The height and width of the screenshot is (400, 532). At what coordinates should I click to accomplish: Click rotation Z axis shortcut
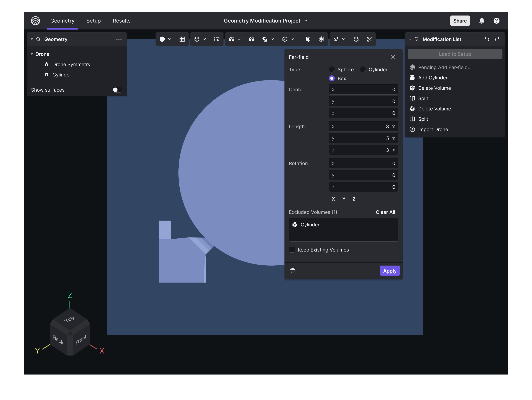354,199
